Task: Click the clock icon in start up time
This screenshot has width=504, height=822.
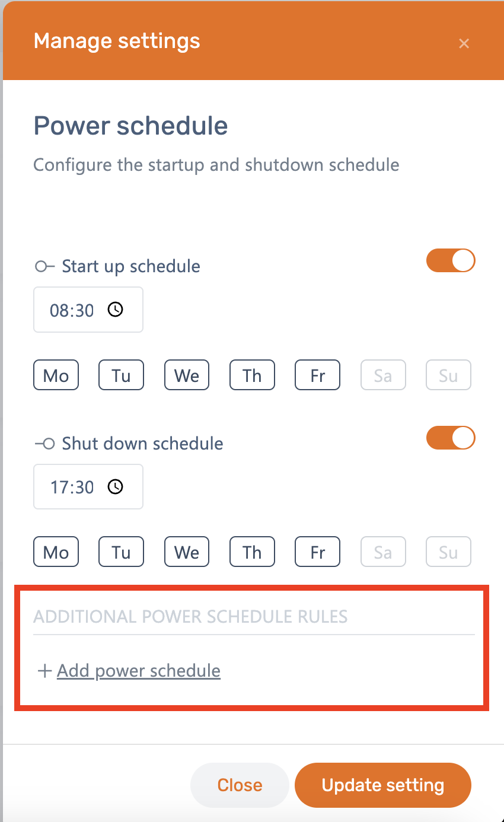Action: 115,310
